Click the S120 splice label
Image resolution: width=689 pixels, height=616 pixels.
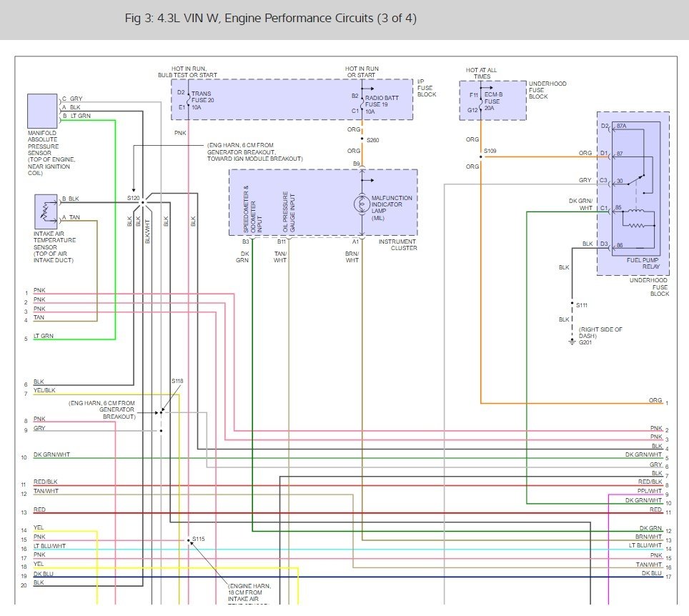pyautogui.click(x=133, y=198)
